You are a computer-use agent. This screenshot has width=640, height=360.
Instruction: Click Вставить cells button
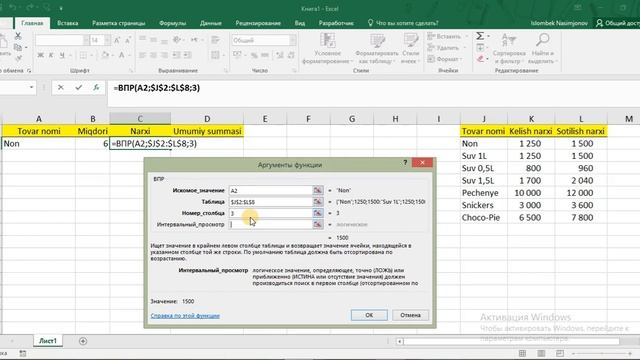(x=445, y=36)
